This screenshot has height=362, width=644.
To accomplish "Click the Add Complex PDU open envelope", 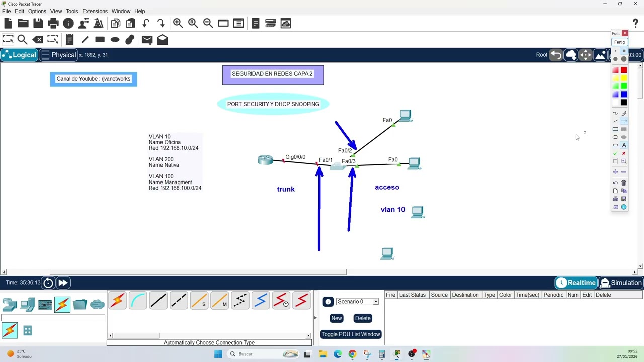I will 162,39.
